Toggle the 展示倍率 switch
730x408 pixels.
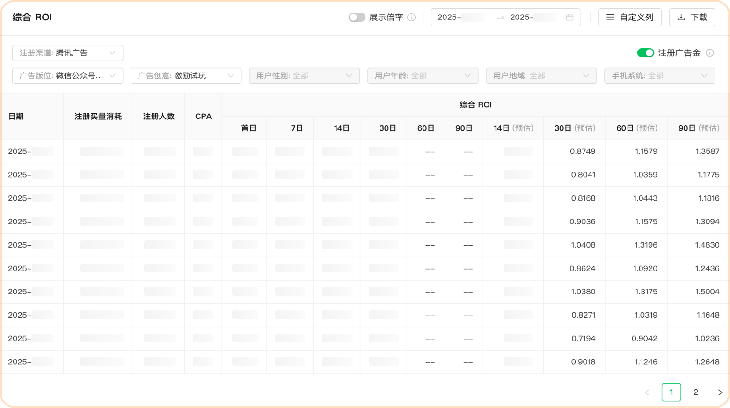pos(356,17)
